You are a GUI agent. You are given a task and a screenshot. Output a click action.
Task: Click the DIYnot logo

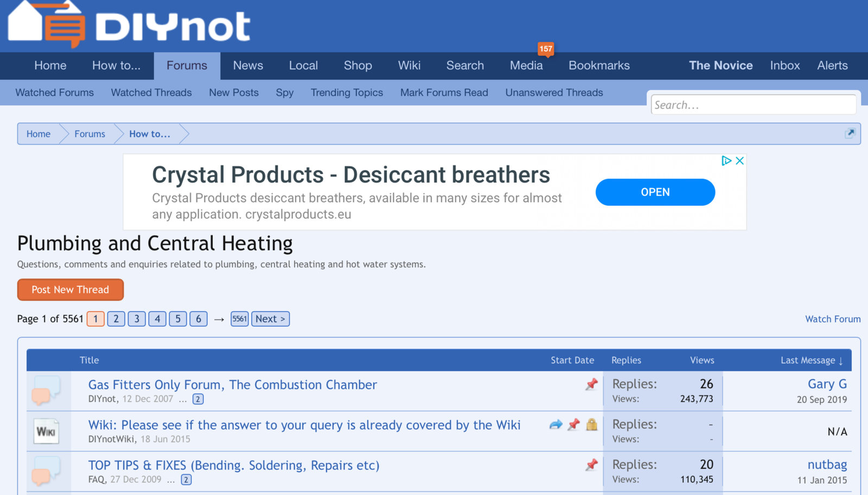[x=129, y=25]
